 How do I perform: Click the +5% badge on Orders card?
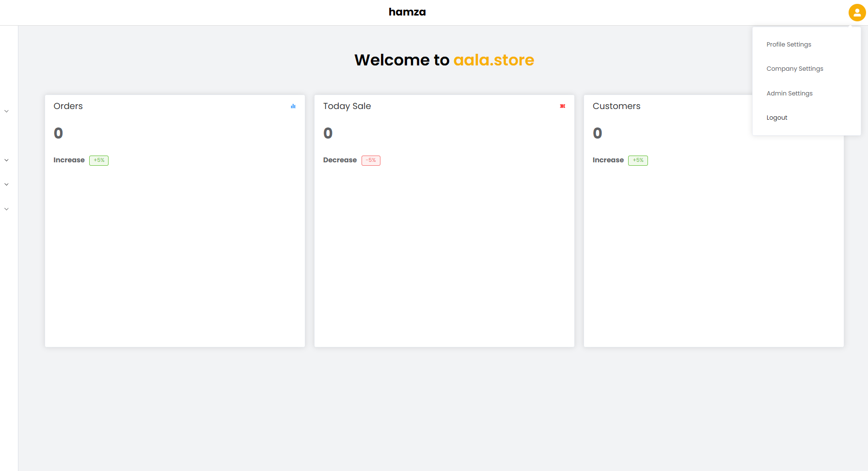click(x=98, y=160)
